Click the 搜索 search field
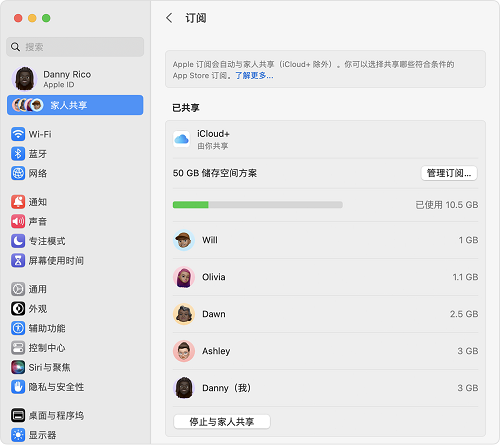500x445 pixels. click(x=75, y=47)
